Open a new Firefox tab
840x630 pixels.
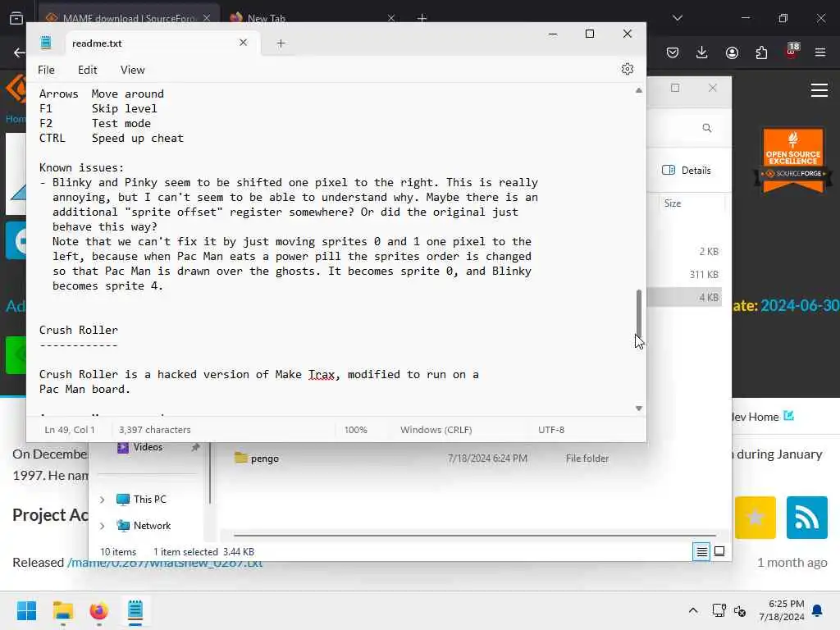[422, 18]
